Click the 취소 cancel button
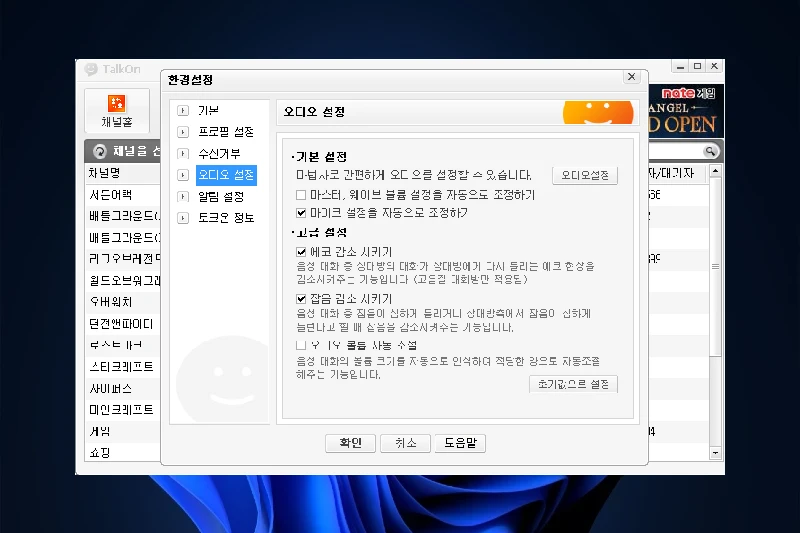This screenshot has width=800, height=533. click(x=406, y=443)
